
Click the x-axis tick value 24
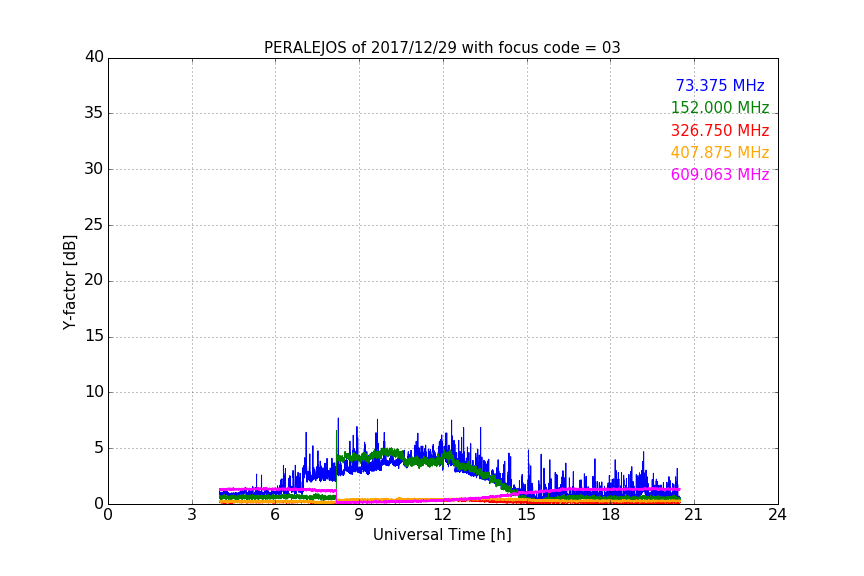click(777, 515)
